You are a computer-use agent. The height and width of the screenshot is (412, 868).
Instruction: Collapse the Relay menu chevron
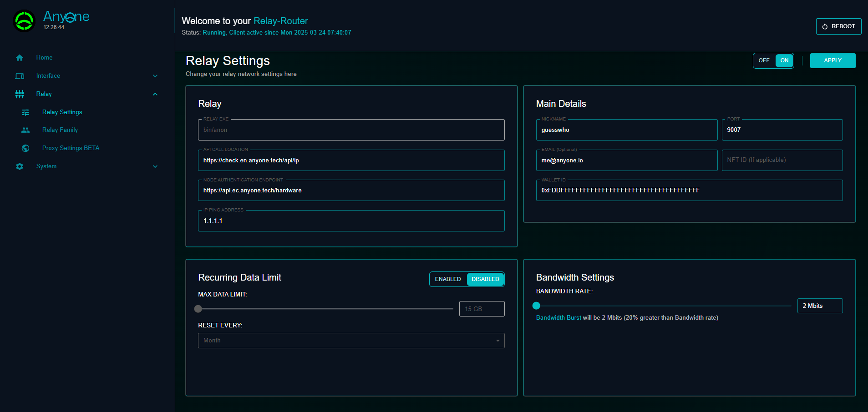click(155, 94)
